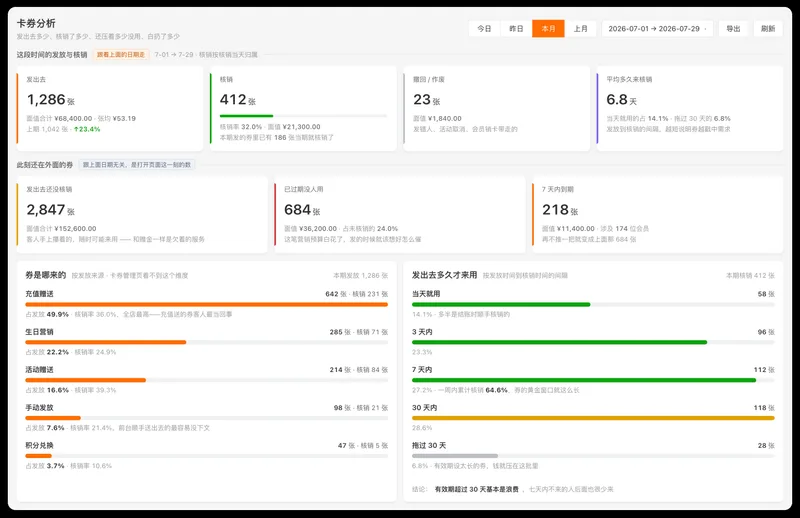Image resolution: width=800 pixels, height=518 pixels.
Task: Click the 本期发放 1,286 张 summary text
Action: point(360,276)
